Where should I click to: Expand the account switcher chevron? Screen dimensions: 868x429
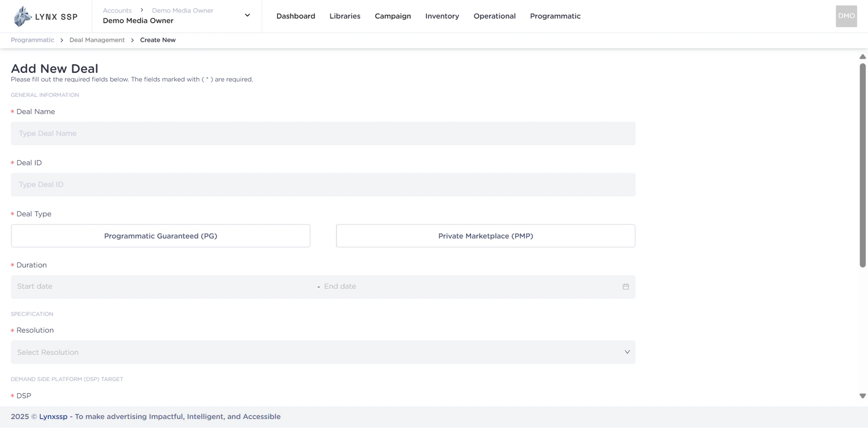(247, 15)
